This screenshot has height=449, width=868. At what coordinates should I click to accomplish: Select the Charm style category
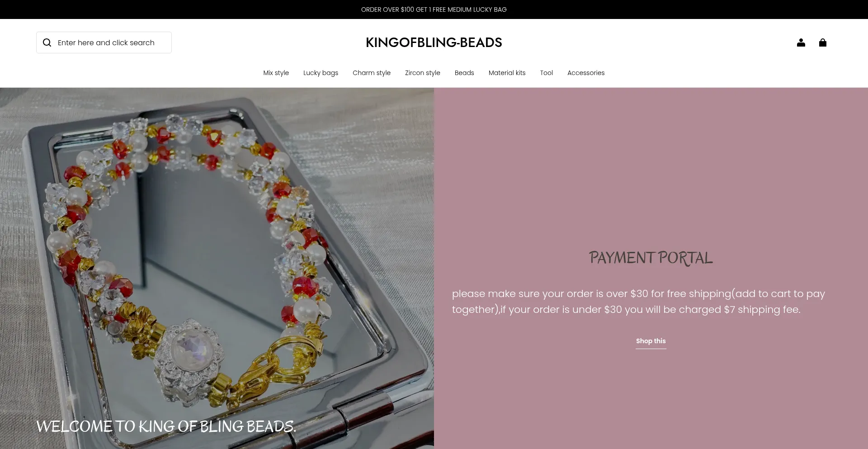[372, 73]
